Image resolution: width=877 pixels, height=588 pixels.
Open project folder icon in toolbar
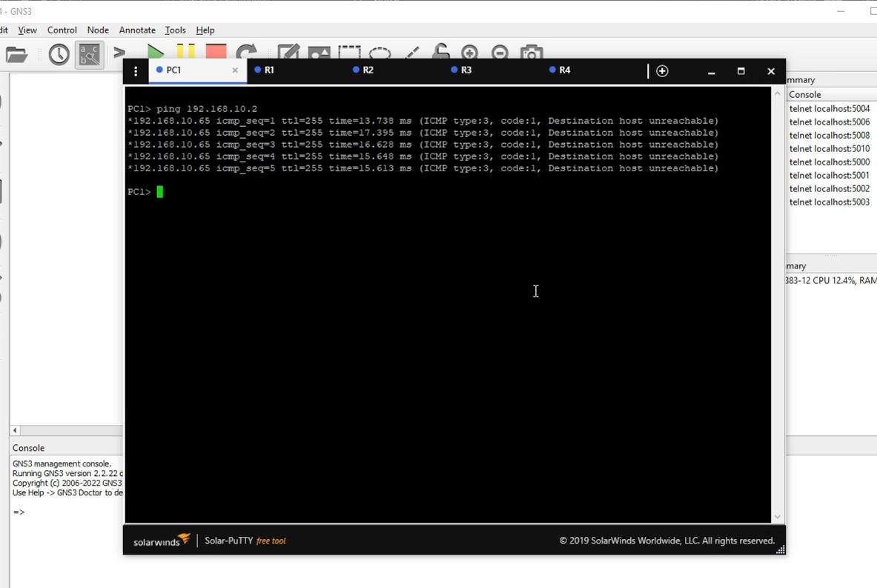[16, 54]
